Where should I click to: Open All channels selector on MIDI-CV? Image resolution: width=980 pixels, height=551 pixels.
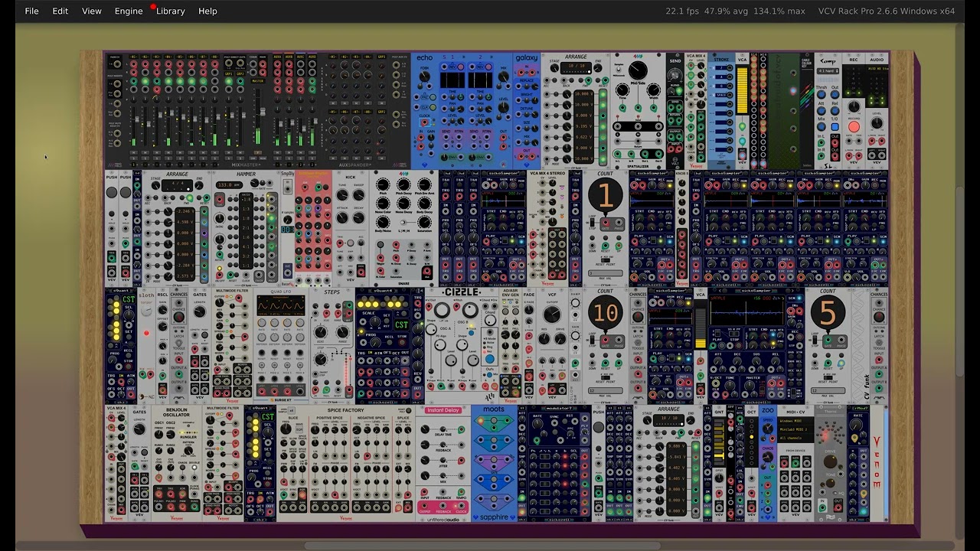pos(795,438)
